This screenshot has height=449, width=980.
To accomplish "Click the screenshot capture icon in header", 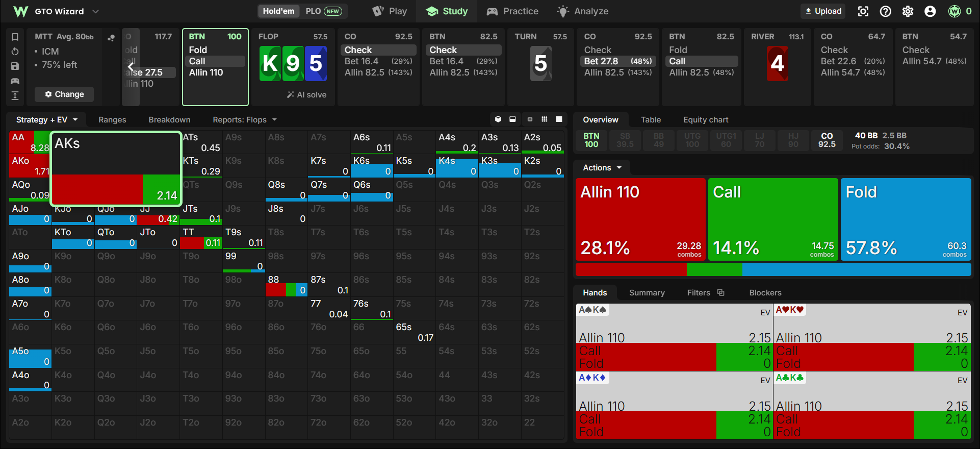I will tap(863, 11).
